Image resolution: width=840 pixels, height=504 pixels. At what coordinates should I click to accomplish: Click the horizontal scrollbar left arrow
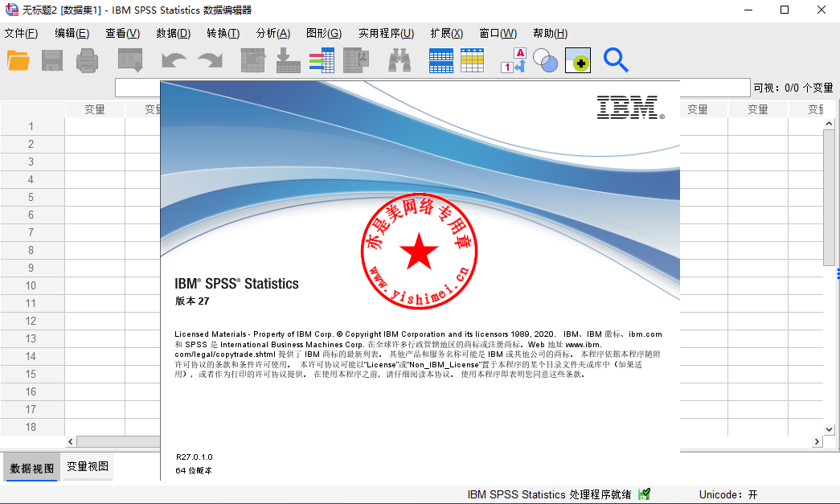pyautogui.click(x=71, y=441)
